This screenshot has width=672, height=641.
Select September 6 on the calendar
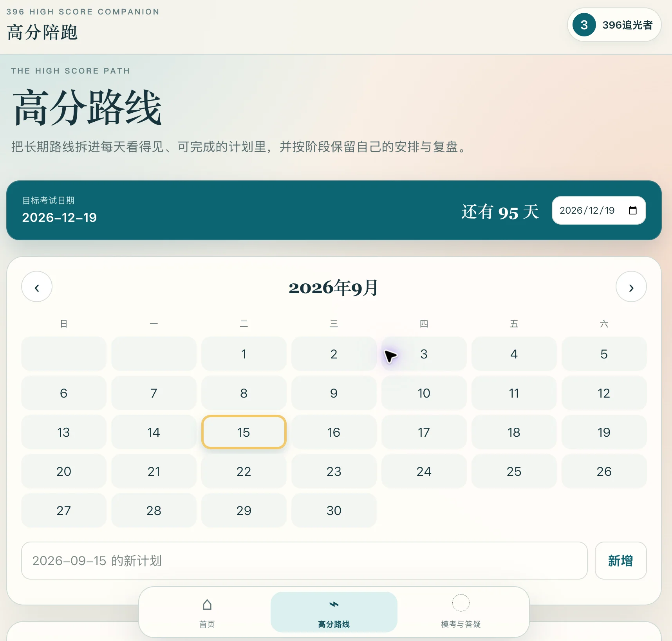click(x=63, y=393)
